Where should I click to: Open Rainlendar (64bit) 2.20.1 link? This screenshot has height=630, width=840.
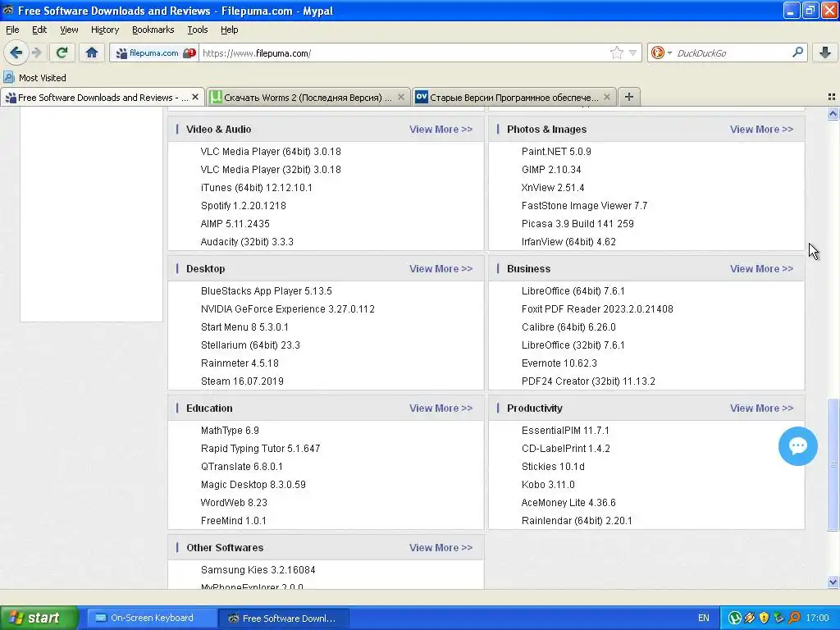[577, 520]
